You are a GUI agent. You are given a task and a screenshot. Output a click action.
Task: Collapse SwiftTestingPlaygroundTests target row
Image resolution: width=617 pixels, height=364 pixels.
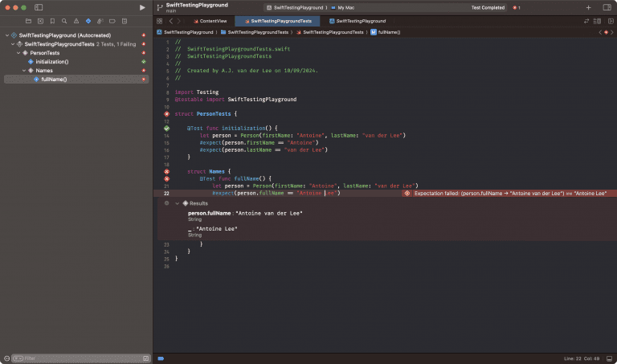pos(13,44)
